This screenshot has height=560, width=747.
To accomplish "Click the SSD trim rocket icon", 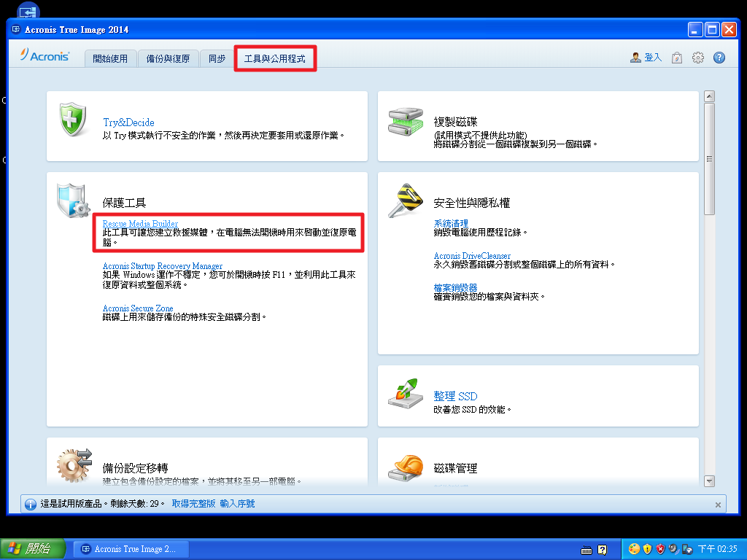I will click(x=405, y=394).
